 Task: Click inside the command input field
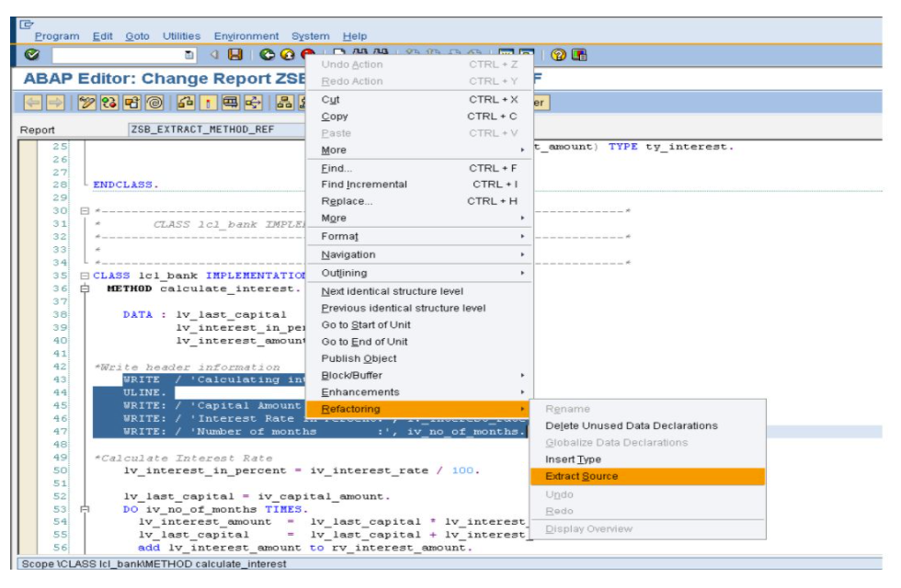118,55
